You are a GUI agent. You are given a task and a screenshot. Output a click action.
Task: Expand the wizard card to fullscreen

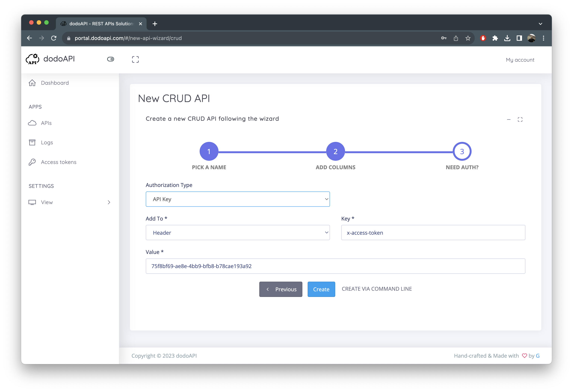click(520, 119)
